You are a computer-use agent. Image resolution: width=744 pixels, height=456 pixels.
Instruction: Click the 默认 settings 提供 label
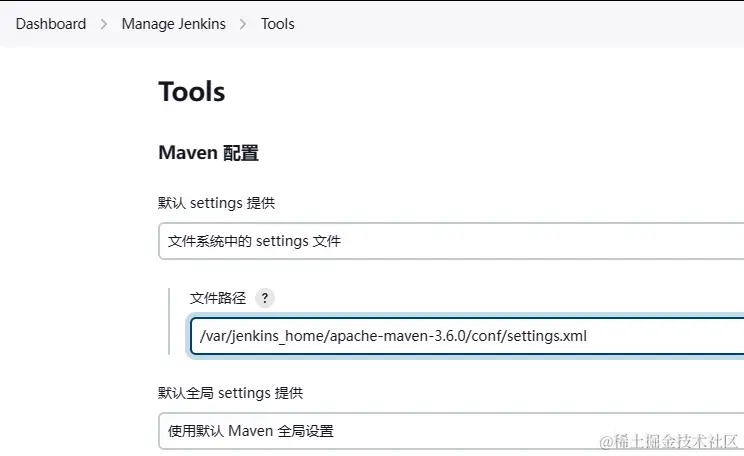click(216, 203)
